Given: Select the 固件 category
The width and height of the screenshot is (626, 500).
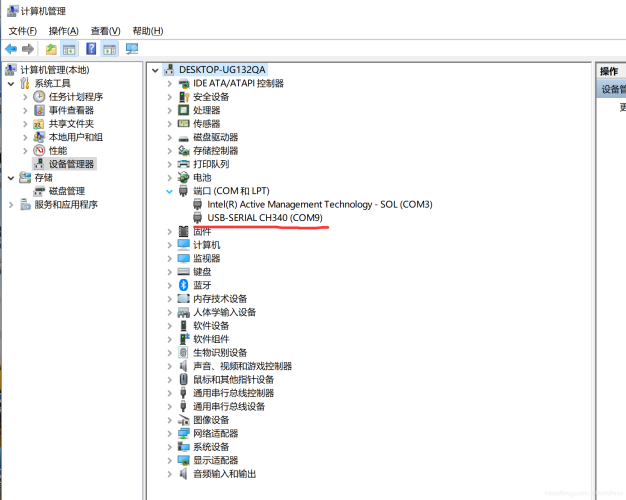Looking at the screenshot, I should pyautogui.click(x=202, y=231).
